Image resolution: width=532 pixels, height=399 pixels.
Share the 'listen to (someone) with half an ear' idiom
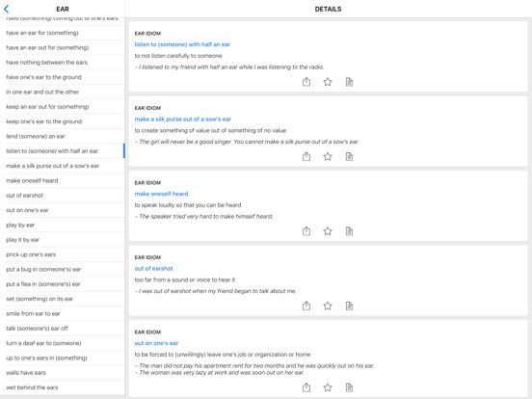[x=306, y=82]
